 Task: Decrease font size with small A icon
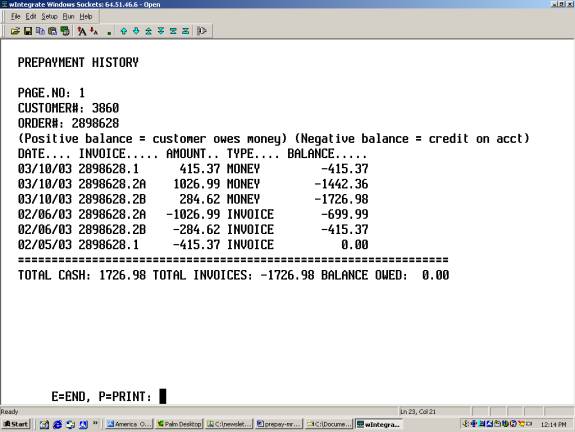coord(94,31)
